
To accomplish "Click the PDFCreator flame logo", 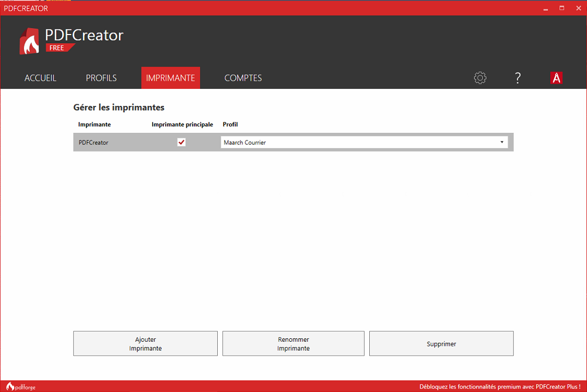I will [x=29, y=41].
